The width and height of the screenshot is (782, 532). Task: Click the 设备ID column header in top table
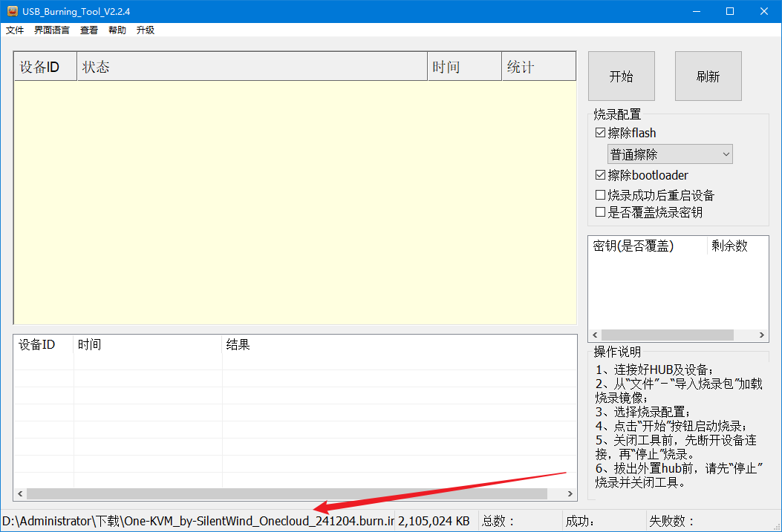(x=45, y=67)
